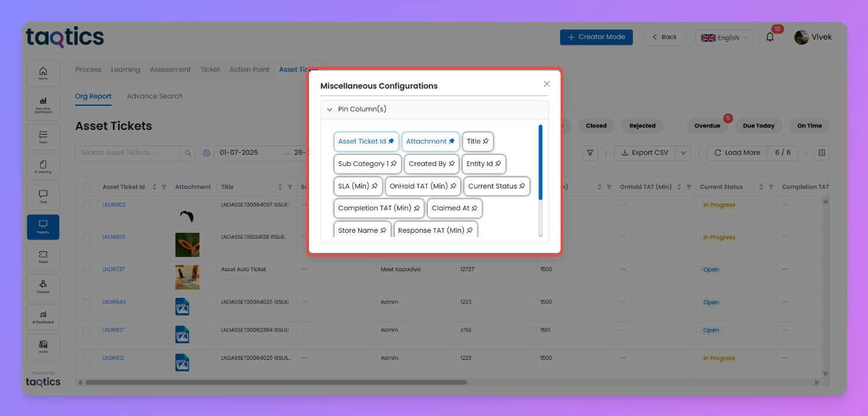The image size is (868, 416).
Task: Click the date range info icon
Action: point(206,153)
